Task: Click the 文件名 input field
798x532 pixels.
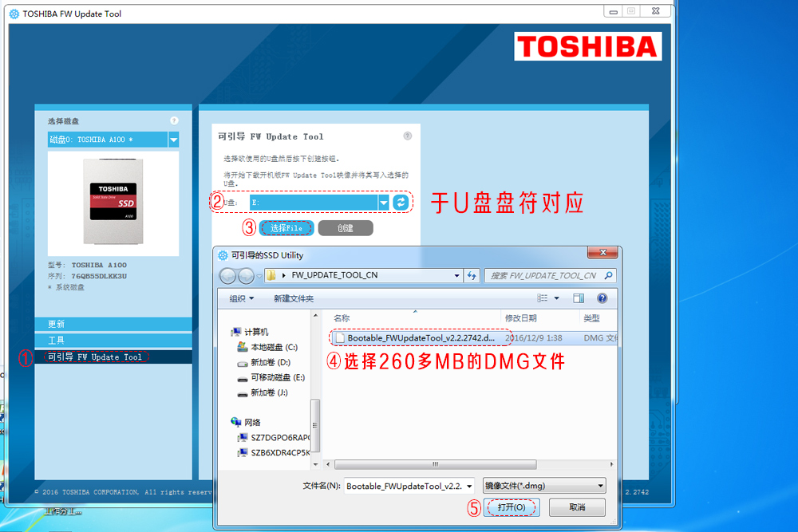Action: point(405,487)
